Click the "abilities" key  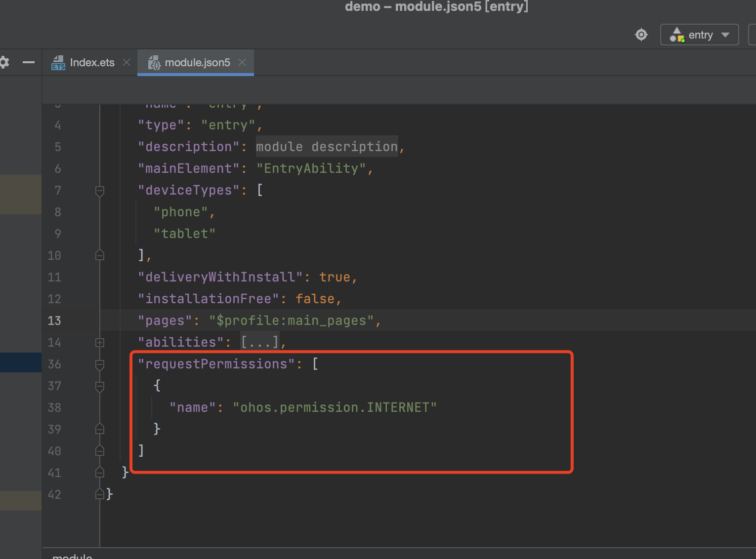coord(181,342)
